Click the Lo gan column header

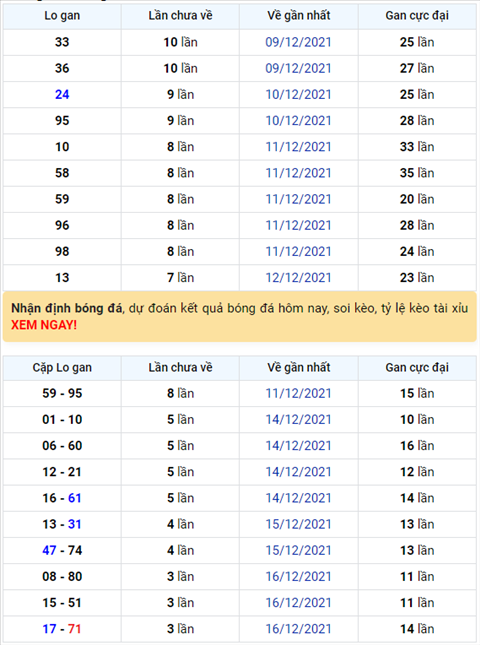[x=62, y=16]
